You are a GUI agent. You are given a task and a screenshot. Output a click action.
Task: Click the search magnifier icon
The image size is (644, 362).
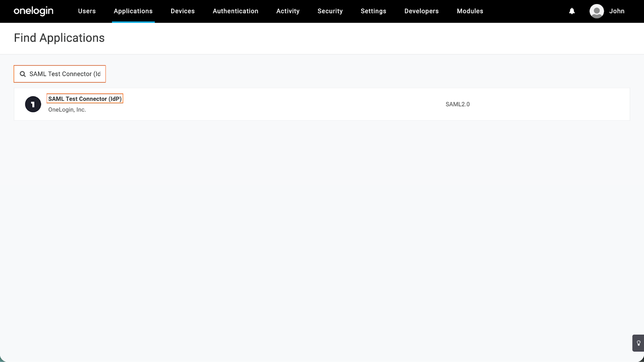23,74
